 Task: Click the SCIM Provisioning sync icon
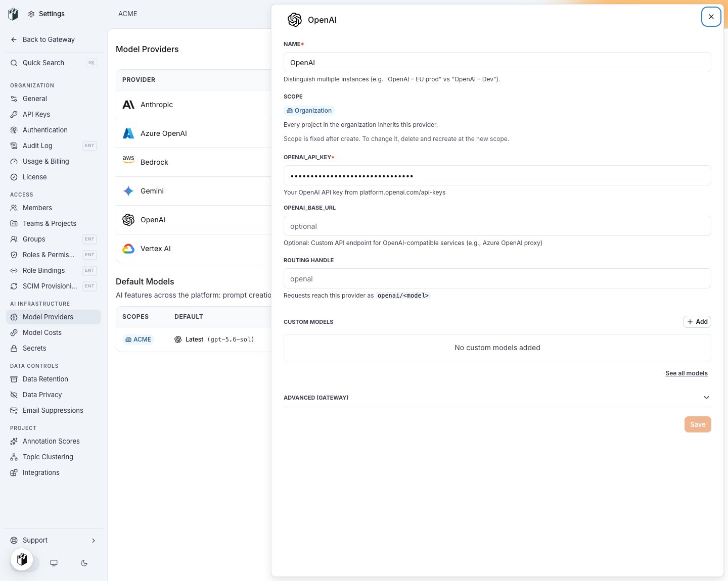coord(14,286)
